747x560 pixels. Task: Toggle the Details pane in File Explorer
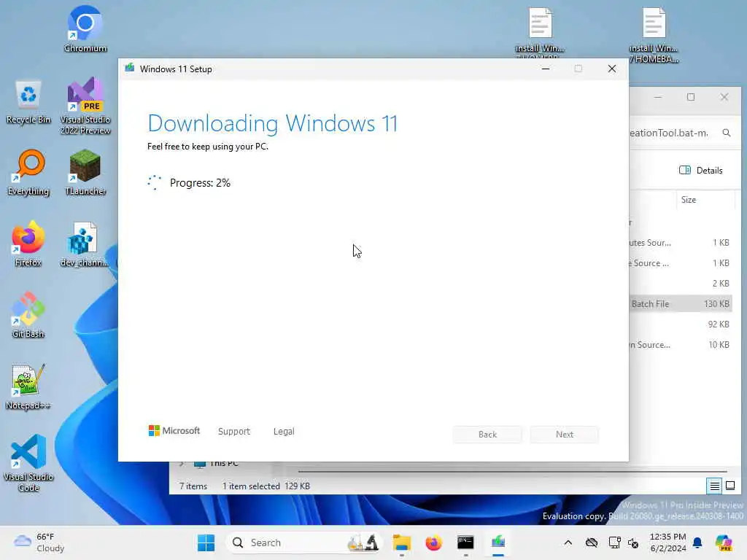pyautogui.click(x=700, y=171)
